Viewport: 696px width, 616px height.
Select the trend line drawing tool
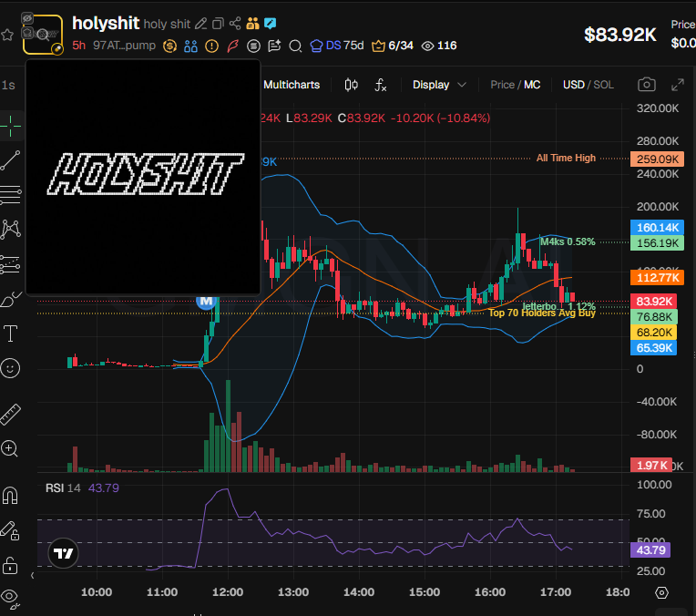tap(11, 160)
